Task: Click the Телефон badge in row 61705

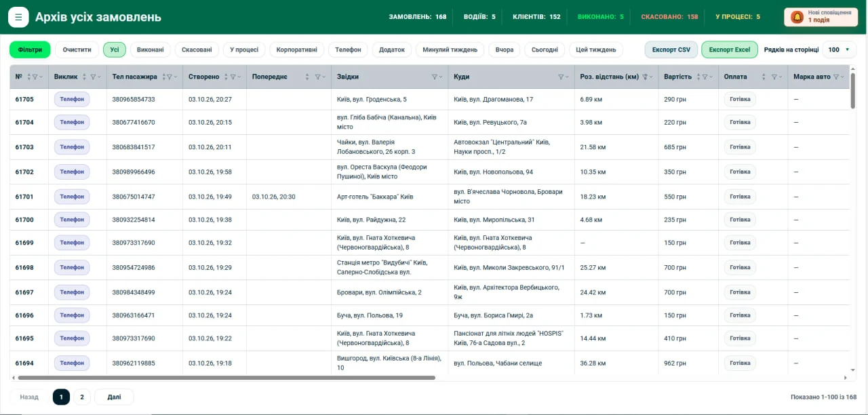Action: tap(72, 99)
